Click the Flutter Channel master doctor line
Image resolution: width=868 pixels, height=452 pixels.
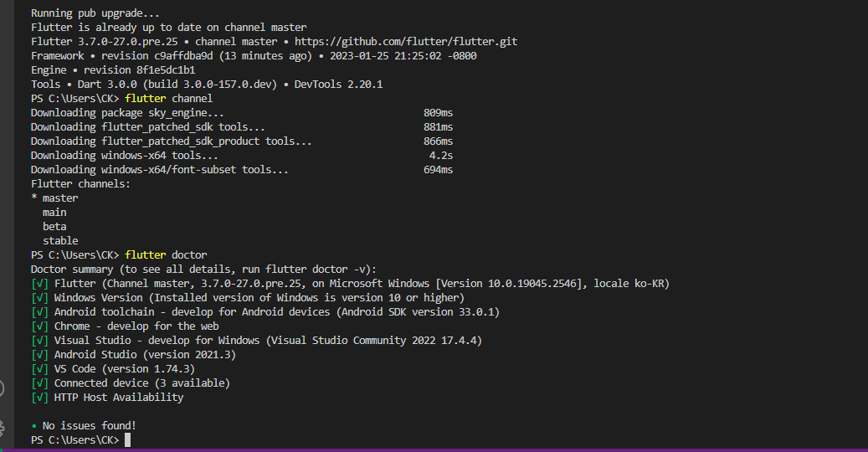(351, 284)
